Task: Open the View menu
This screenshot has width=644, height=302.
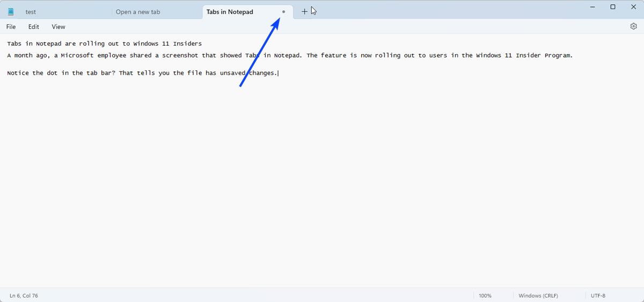Action: [58, 26]
